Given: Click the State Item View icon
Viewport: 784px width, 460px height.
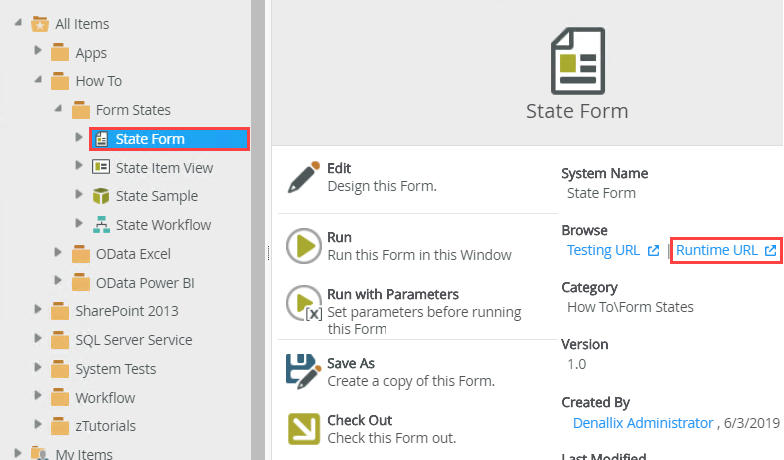Looking at the screenshot, I should [x=101, y=167].
